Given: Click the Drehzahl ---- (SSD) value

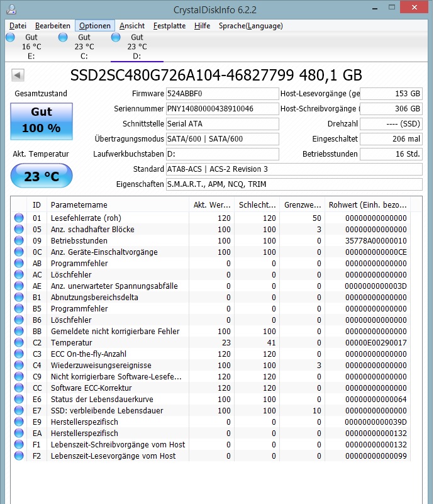Looking at the screenshot, I should click(391, 124).
